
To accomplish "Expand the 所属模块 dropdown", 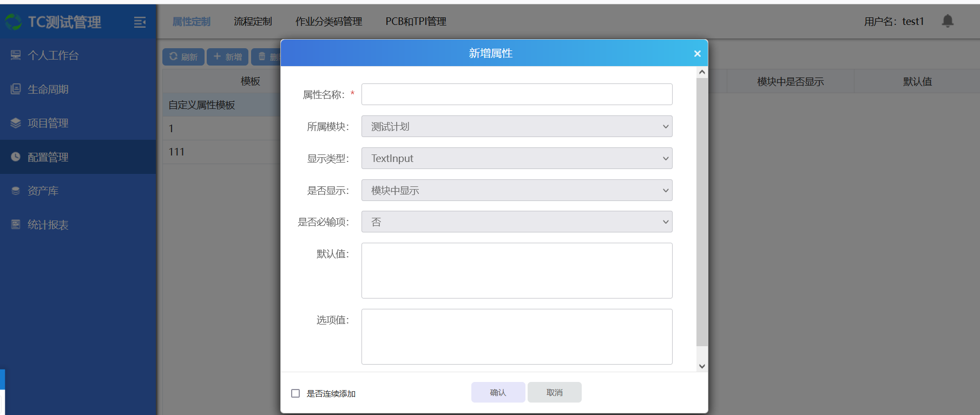I will (x=516, y=126).
